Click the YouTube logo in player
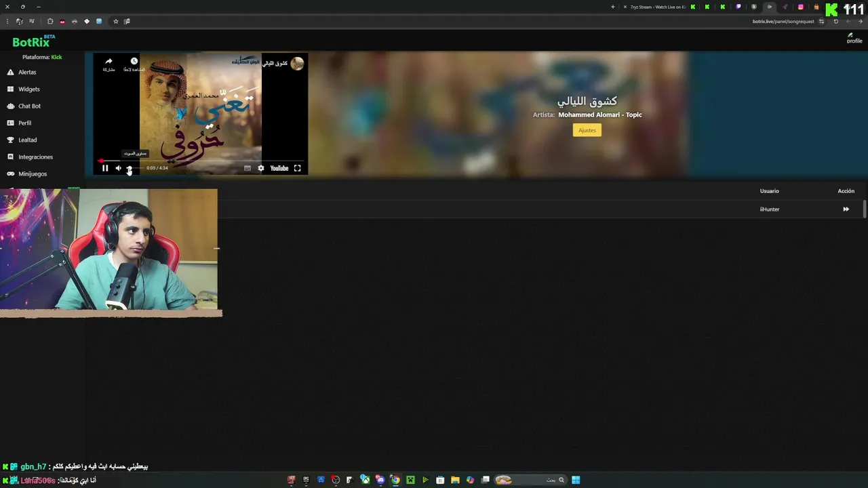Viewport: 868px width, 488px height. 279,168
